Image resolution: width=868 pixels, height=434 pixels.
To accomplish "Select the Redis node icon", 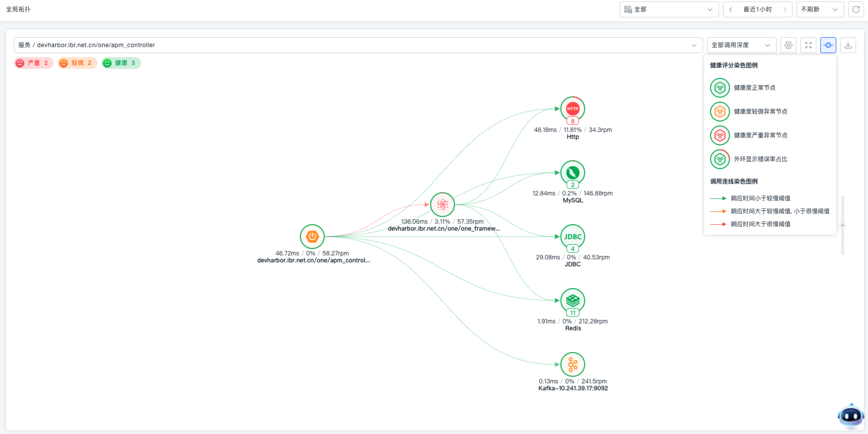I will 573,300.
